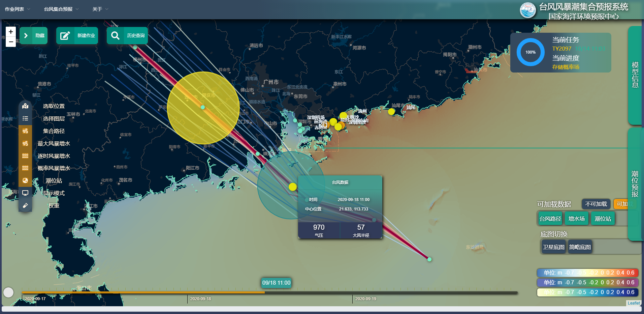Click the 概率风暴增水 label
Image resolution: width=644 pixels, height=314 pixels.
click(54, 168)
